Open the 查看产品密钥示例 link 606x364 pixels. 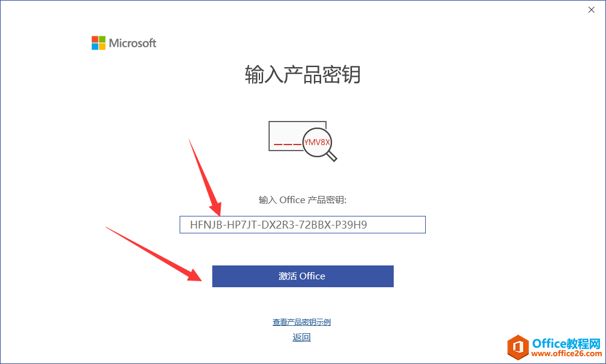(301, 322)
